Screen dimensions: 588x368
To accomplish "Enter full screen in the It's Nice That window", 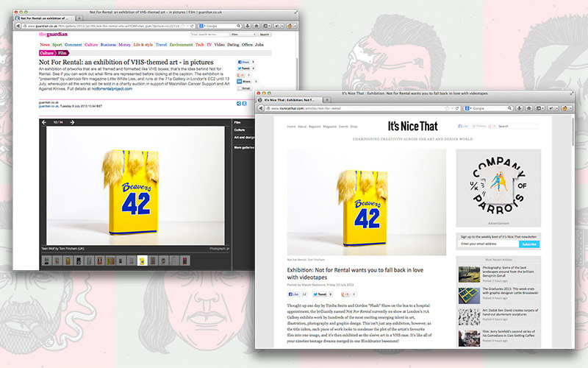I will [572, 93].
